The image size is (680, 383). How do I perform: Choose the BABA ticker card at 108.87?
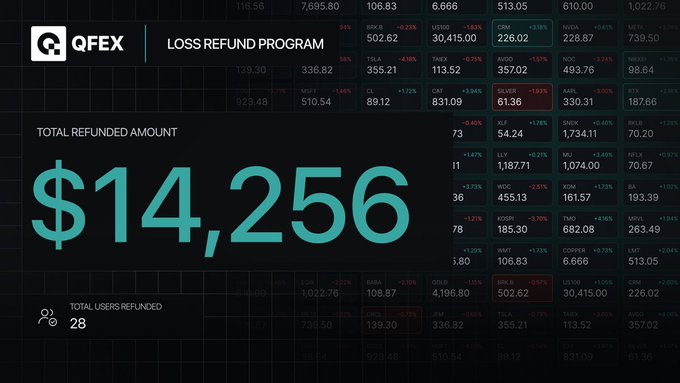click(392, 288)
